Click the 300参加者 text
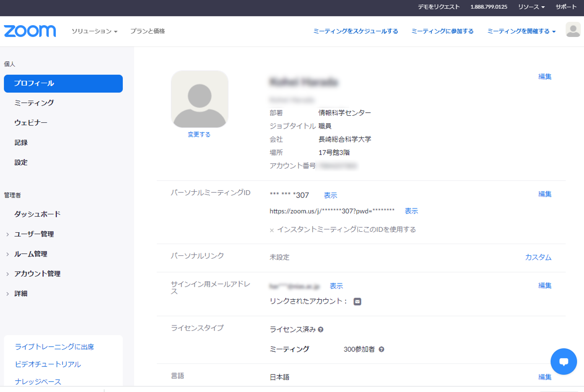Image resolution: width=584 pixels, height=392 pixels. [359, 349]
